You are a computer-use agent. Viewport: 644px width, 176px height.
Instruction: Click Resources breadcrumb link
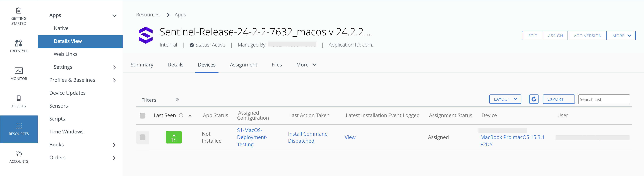point(148,15)
